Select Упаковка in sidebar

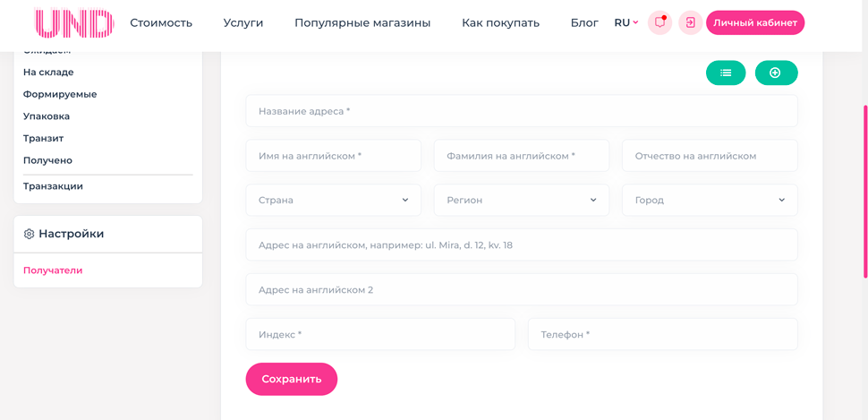47,116
